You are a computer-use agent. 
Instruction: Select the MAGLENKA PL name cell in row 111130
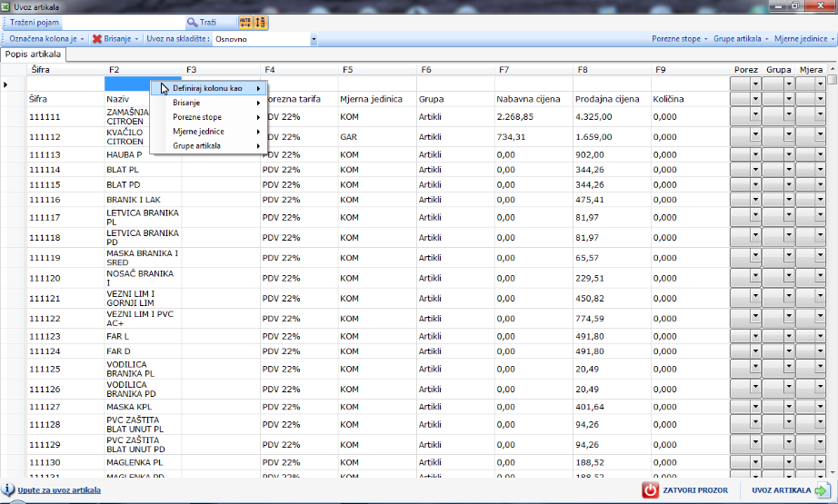(143, 462)
